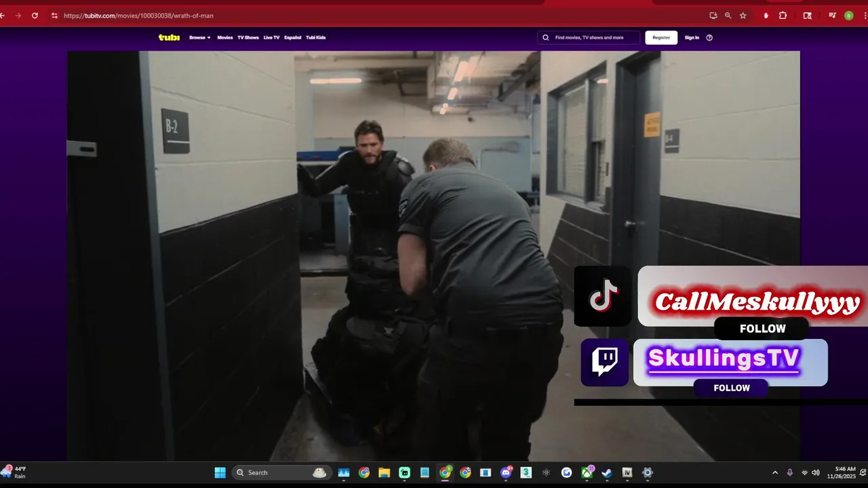
Task: Click the taskbar Search box
Action: 281,472
